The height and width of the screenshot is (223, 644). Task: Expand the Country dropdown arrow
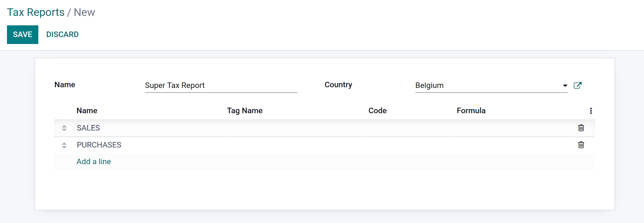coord(565,85)
